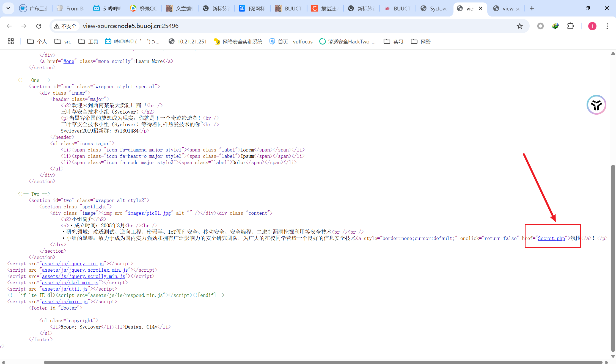Switch to the 登录QC tab
Viewport: 616px width, 364px height.
(143, 9)
